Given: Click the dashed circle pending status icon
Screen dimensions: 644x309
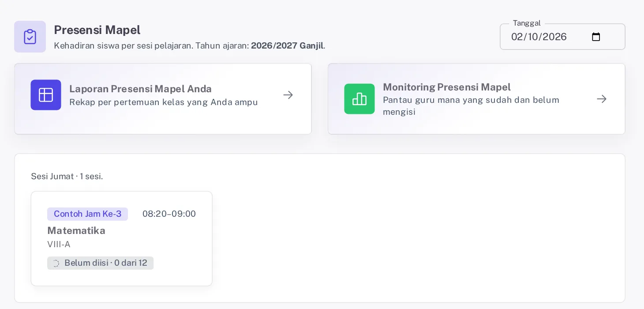Looking at the screenshot, I should tap(56, 263).
